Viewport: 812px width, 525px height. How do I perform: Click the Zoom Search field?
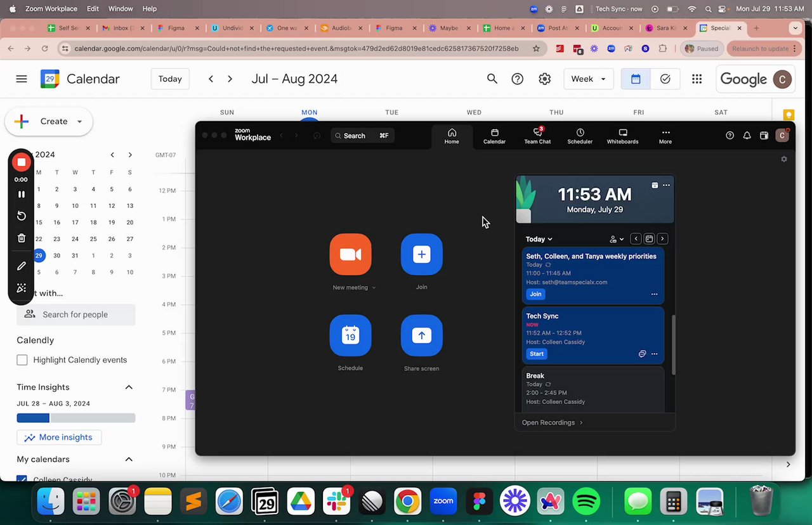(x=362, y=136)
